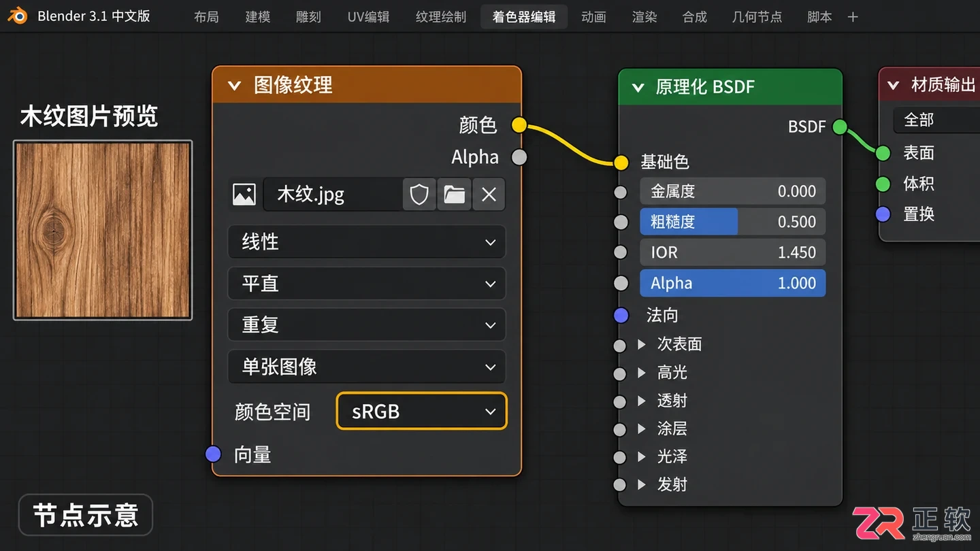This screenshot has height=551, width=980.
Task: Click the 粗糙度 slider
Action: pyautogui.click(x=733, y=222)
